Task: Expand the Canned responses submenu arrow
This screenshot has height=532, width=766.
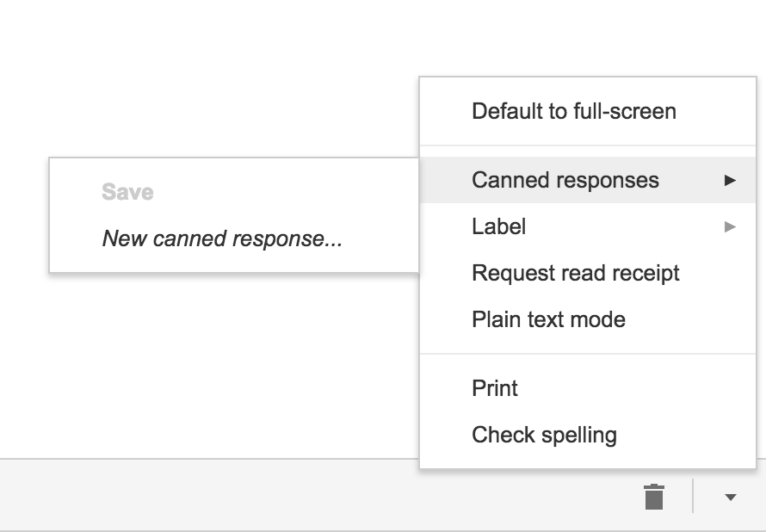Action: (x=730, y=181)
